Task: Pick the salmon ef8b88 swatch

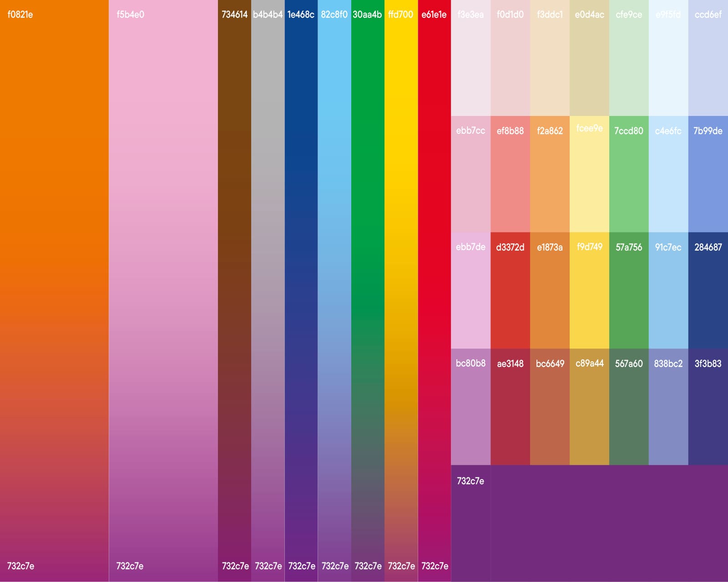Action: [510, 175]
